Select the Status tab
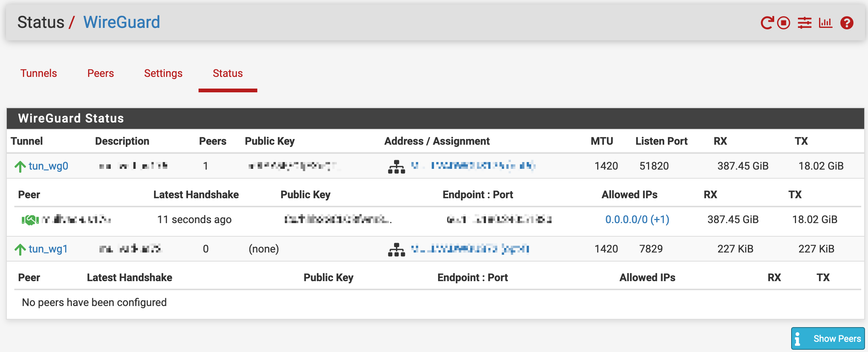This screenshot has height=352, width=868. pos(228,73)
